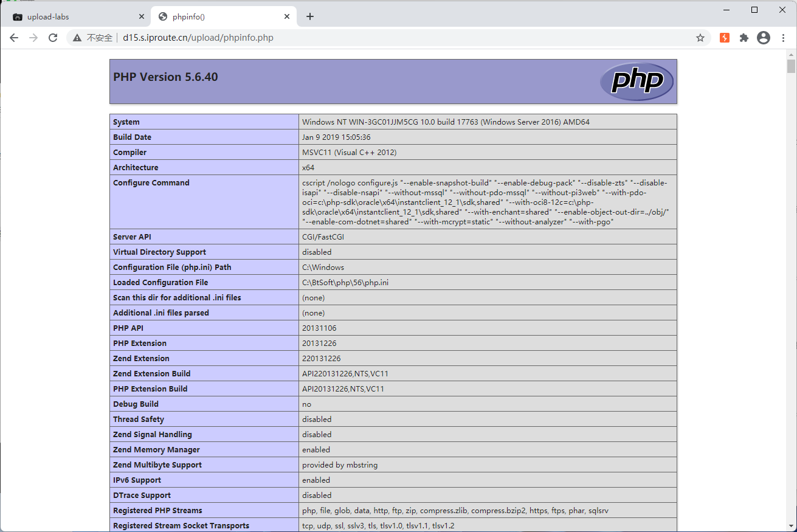Click the not-secure warning icon
This screenshot has height=532, width=797.
click(77, 38)
